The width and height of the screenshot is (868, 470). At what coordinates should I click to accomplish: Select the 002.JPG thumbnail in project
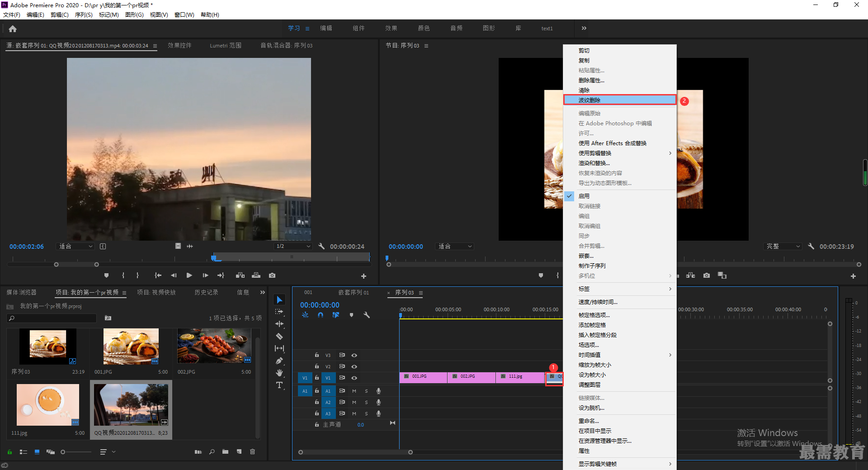[x=214, y=346]
